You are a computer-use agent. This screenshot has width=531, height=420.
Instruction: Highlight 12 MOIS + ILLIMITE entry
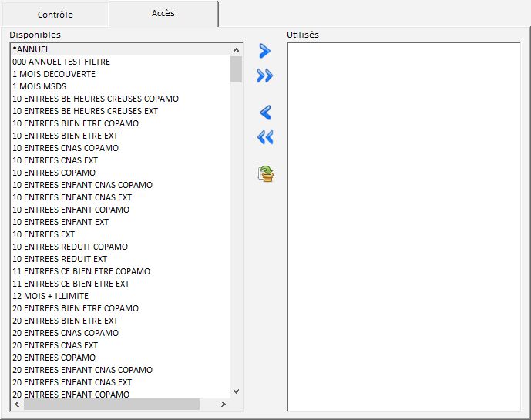(51, 296)
